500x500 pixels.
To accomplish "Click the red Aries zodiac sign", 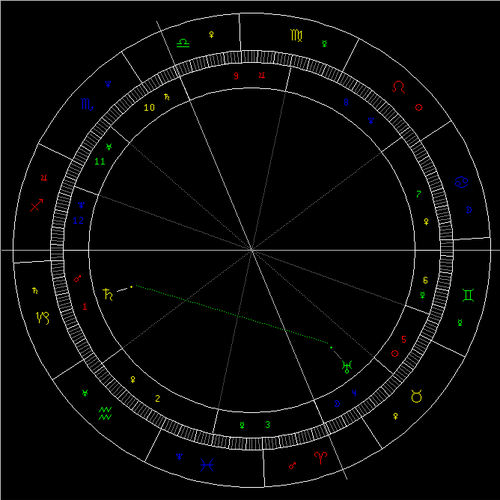I will [321, 458].
